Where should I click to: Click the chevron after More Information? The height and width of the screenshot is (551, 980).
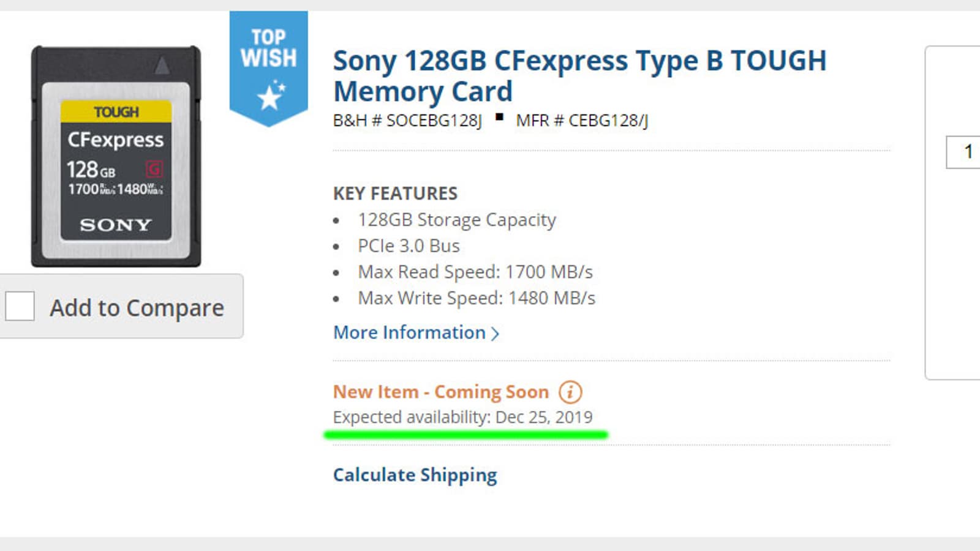(x=495, y=334)
